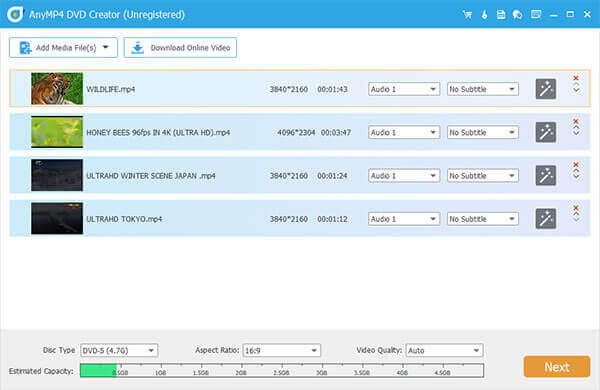
Task: Click the Estimated Capacity label
Action: (x=41, y=371)
